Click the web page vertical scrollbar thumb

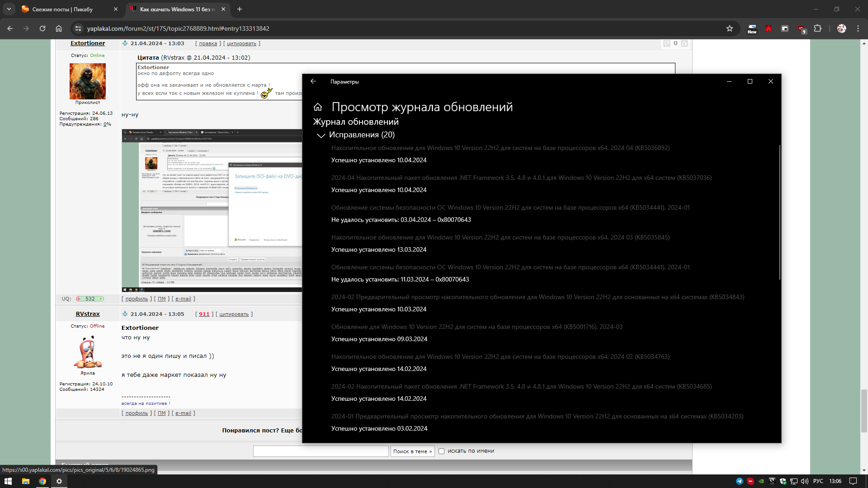(x=864, y=411)
